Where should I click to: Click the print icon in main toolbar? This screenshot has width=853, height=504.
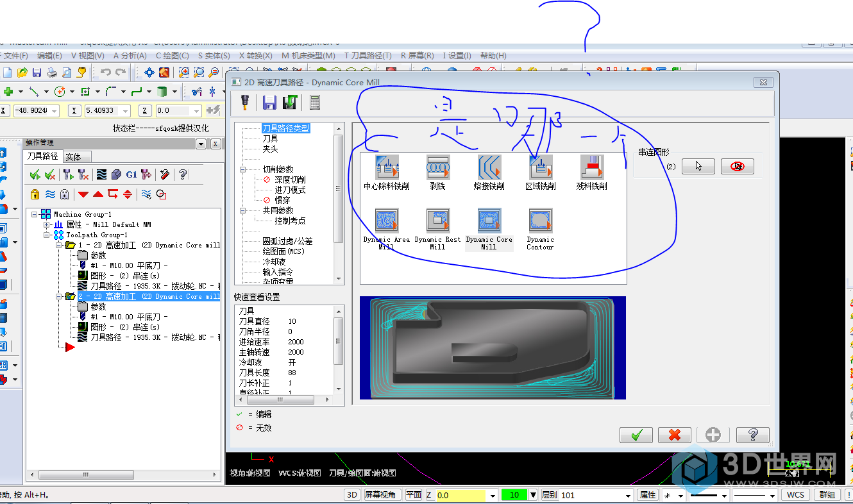51,72
